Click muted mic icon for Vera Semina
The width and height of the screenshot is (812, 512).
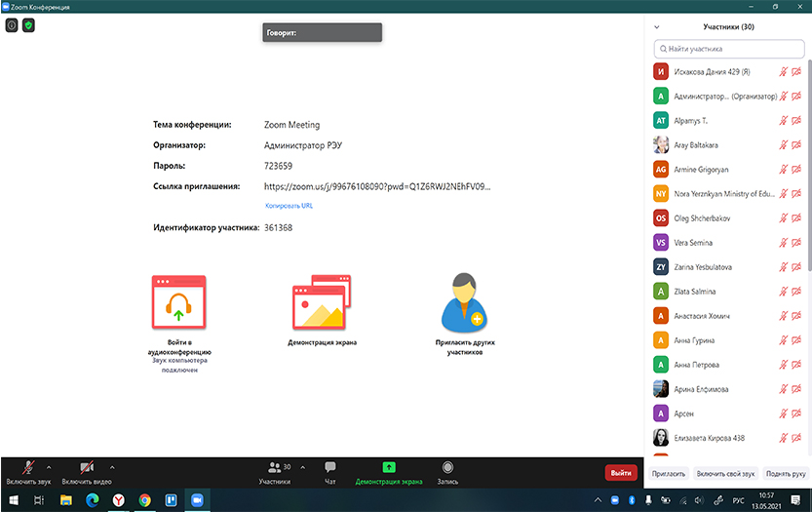click(784, 242)
